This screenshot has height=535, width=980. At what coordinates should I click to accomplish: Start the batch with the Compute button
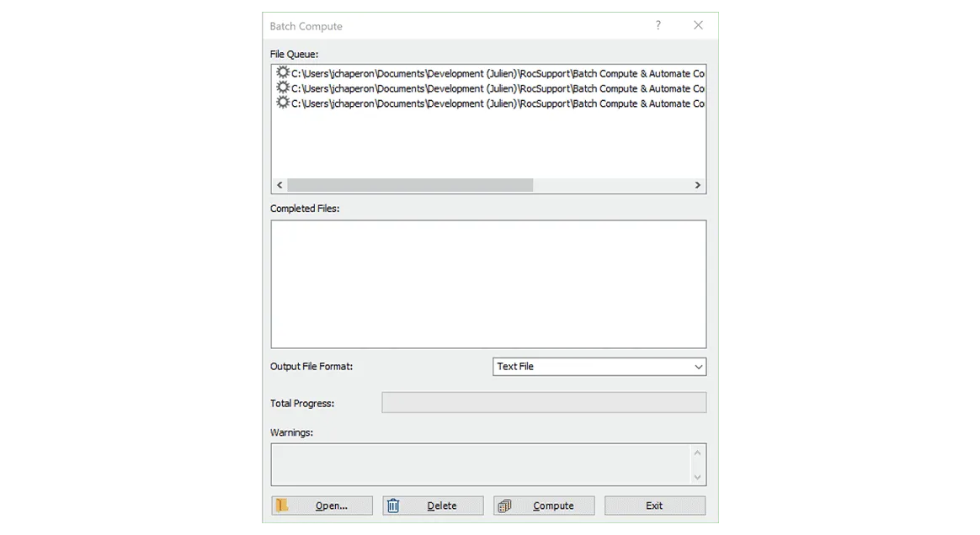[544, 505]
